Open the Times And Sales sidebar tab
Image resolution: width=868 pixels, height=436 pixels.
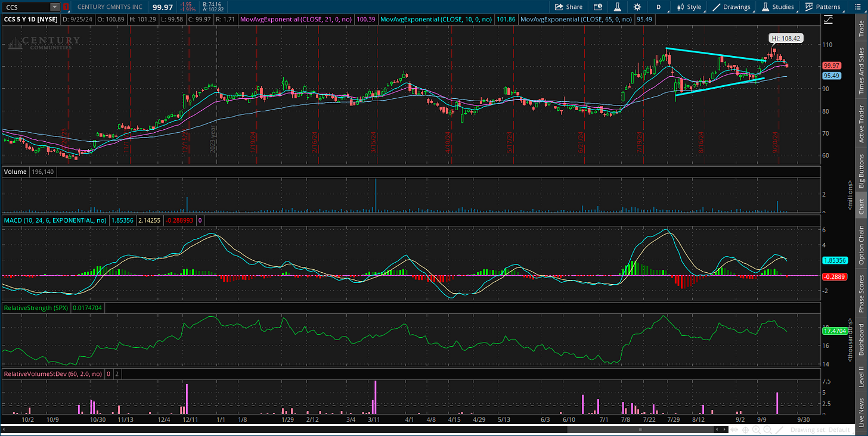point(861,71)
